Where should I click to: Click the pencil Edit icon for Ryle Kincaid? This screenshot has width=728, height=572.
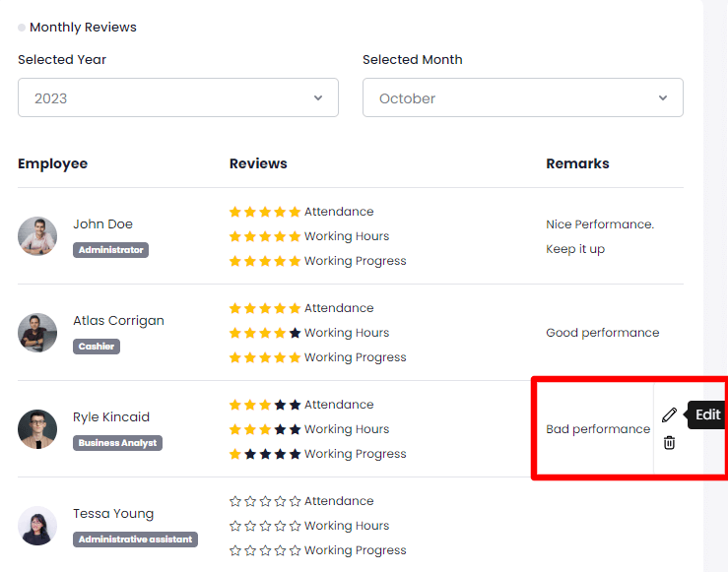(669, 414)
